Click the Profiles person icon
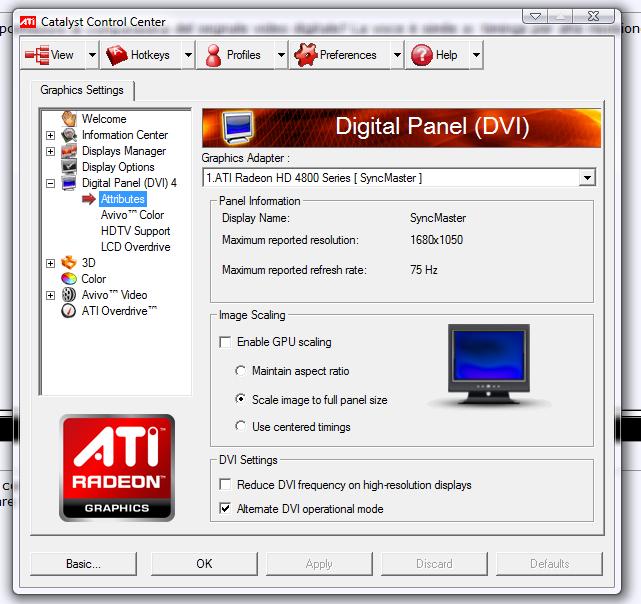 click(213, 55)
